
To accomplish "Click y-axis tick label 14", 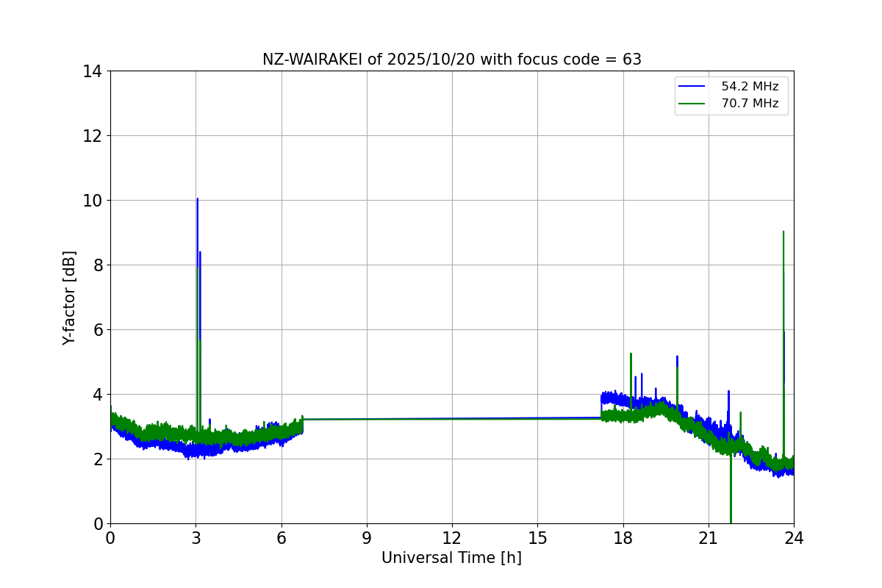I will point(92,71).
